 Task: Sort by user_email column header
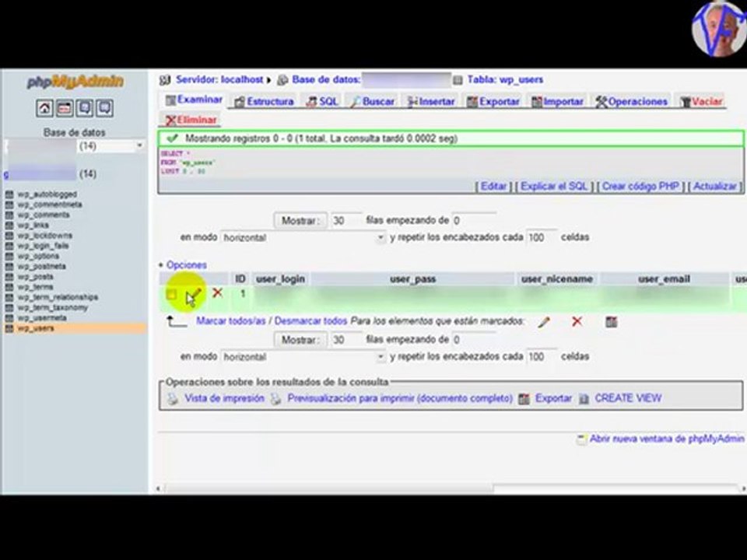[664, 279]
